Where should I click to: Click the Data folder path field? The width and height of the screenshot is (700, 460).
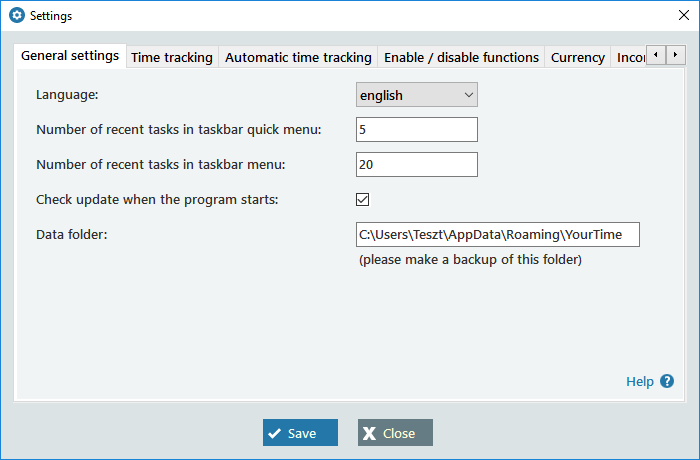pos(497,234)
